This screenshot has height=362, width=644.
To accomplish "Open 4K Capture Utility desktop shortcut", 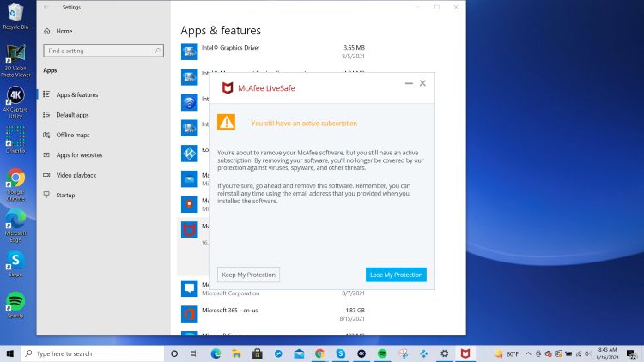I will pos(15,103).
